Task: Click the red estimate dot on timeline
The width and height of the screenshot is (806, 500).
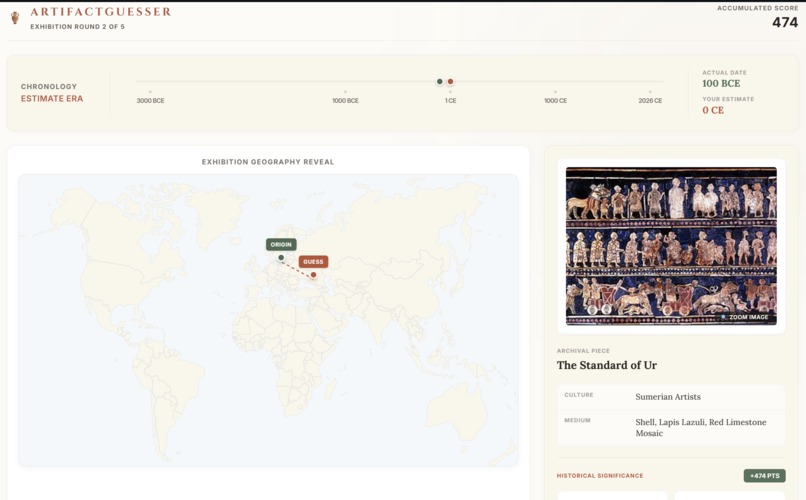Action: coord(450,81)
